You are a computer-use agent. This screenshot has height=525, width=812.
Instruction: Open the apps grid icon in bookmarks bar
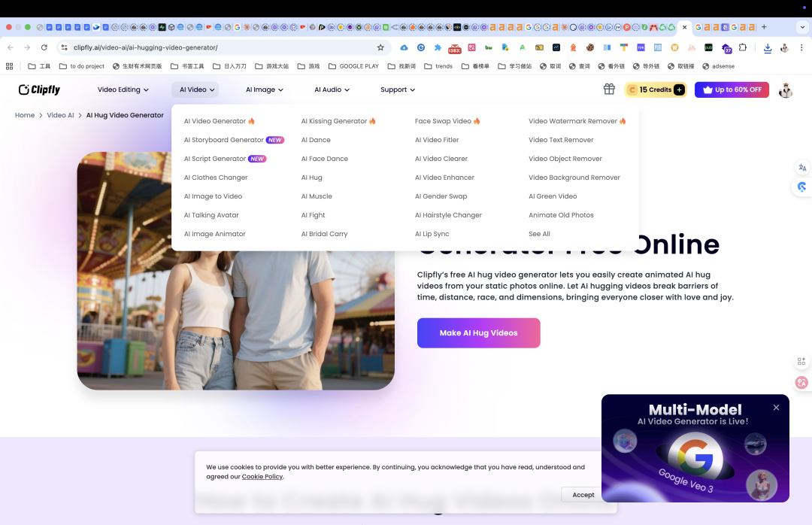[x=9, y=66]
